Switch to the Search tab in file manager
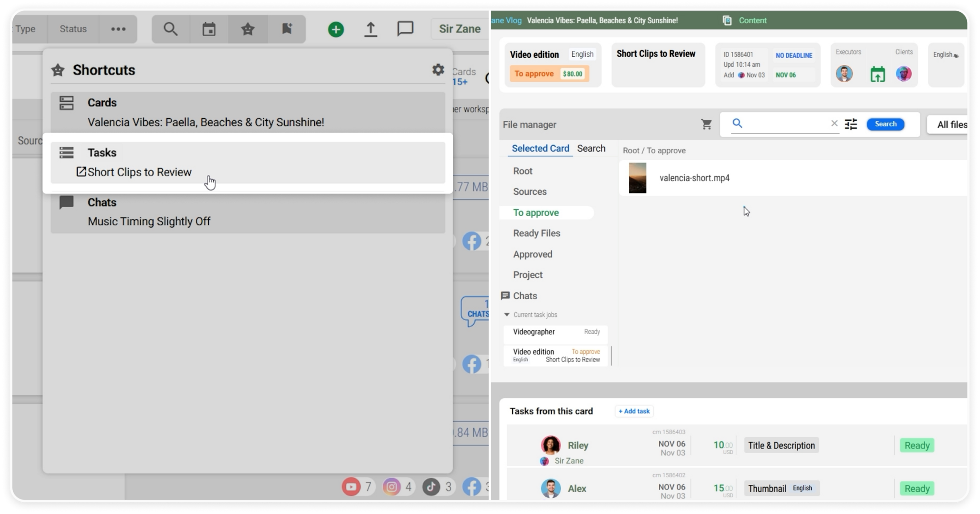980x514 pixels. point(591,148)
